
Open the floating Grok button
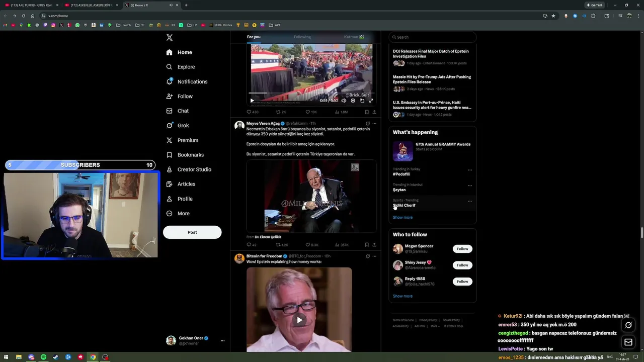628,325
